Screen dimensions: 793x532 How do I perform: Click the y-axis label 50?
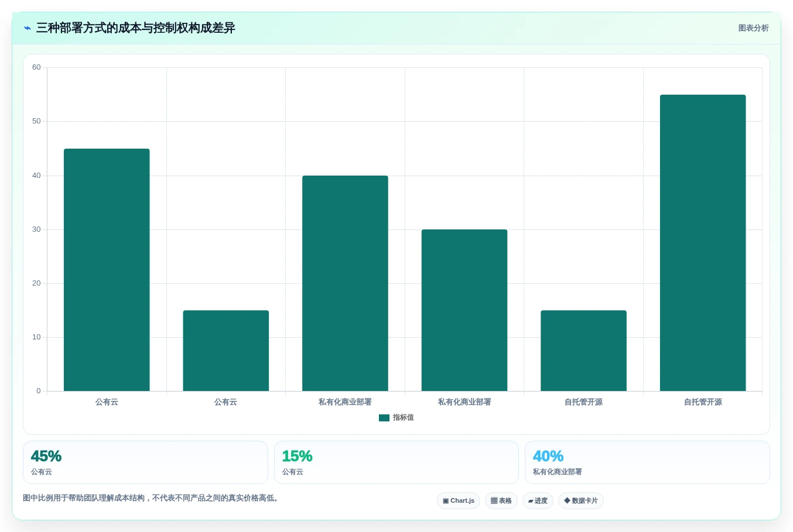[x=36, y=121]
